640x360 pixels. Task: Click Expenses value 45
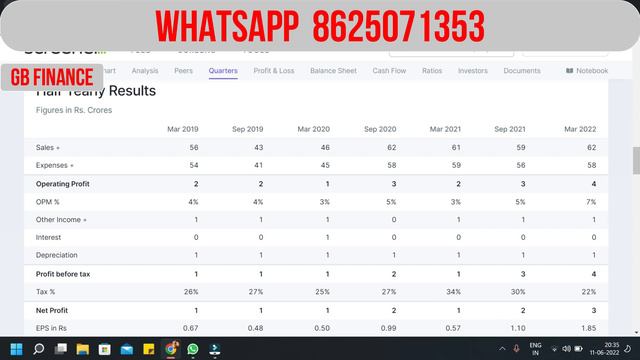[325, 166]
